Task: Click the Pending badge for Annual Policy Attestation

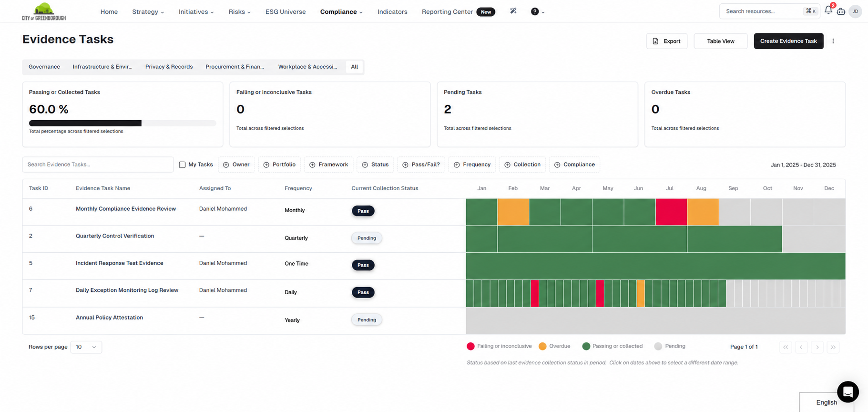Action: tap(367, 320)
